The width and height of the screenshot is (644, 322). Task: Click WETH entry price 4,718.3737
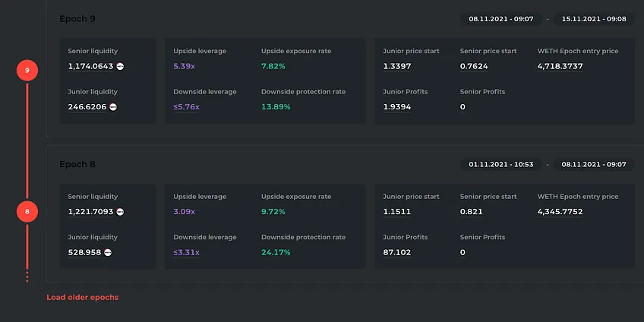click(x=560, y=66)
